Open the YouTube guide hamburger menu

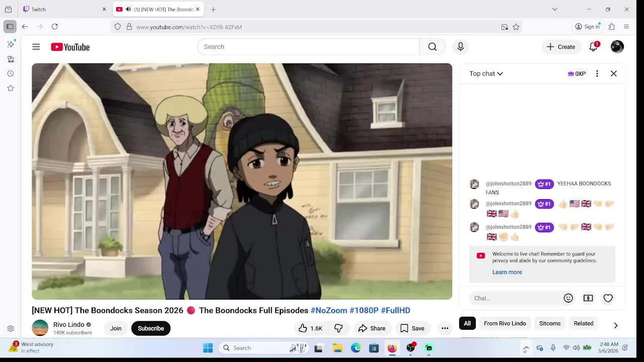click(36, 47)
